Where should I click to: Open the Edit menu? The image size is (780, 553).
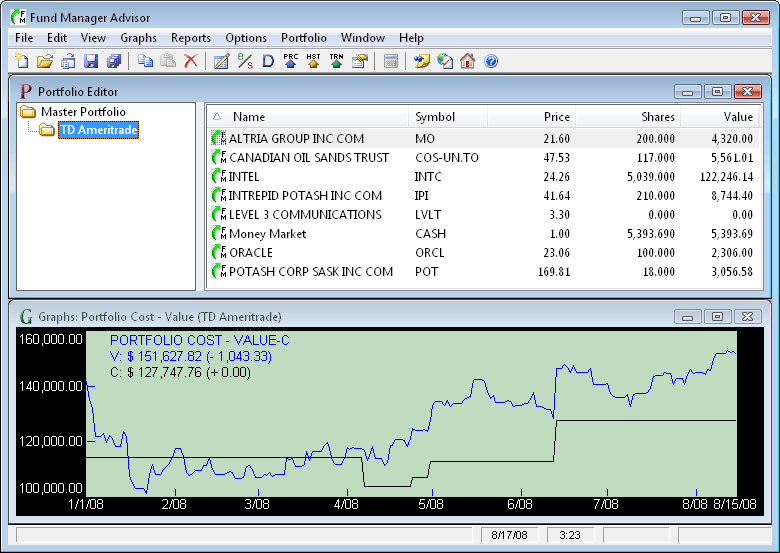tap(57, 38)
